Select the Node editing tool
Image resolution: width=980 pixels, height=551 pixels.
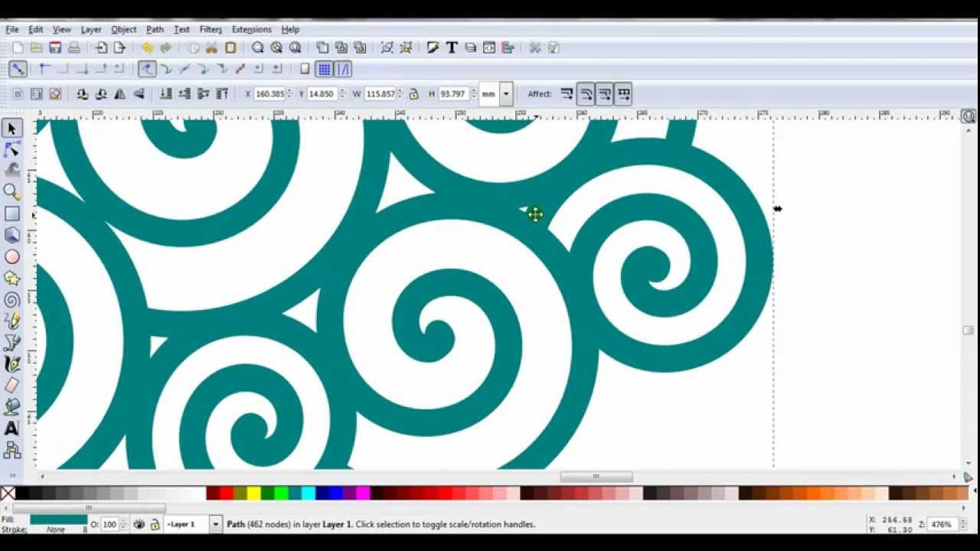(11, 149)
